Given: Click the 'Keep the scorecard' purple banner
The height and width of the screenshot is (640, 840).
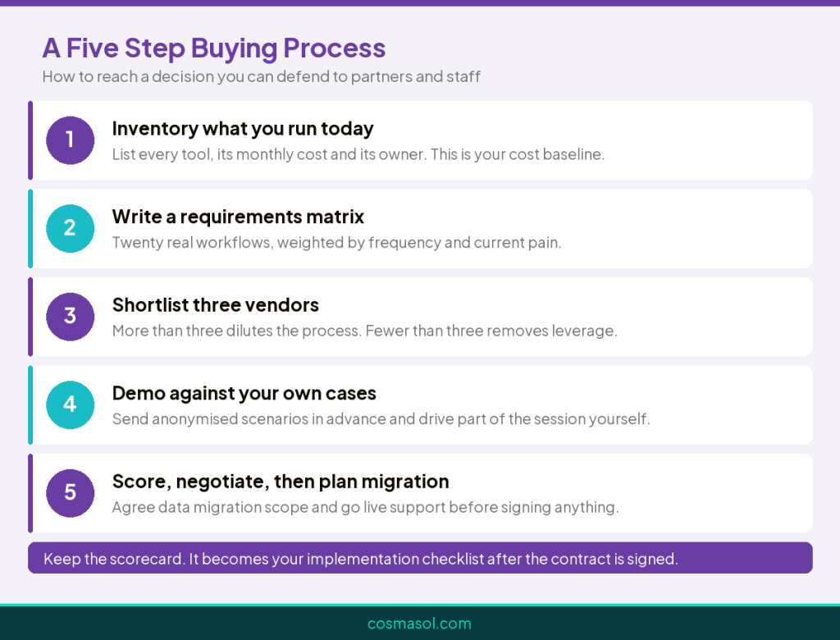Looking at the screenshot, I should pos(420,557).
